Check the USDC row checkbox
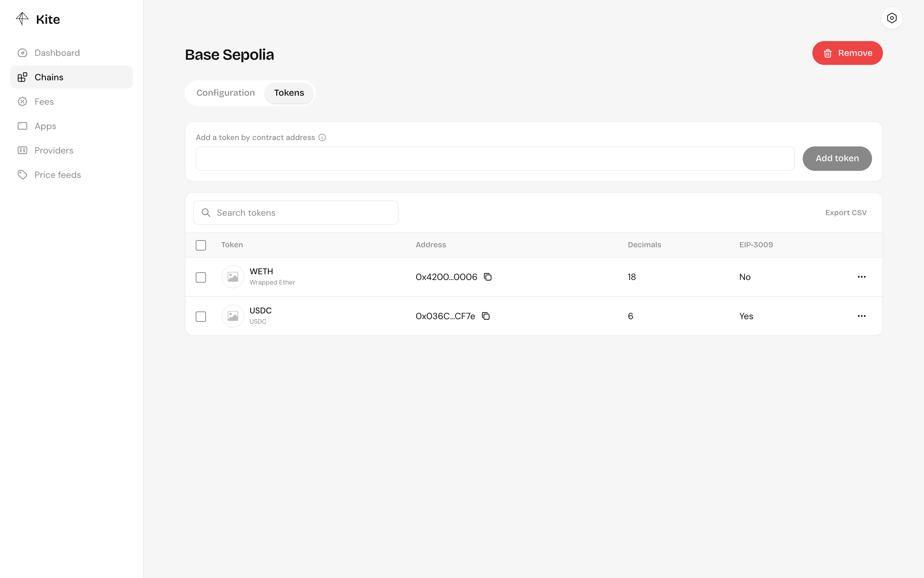924x578 pixels. [201, 317]
